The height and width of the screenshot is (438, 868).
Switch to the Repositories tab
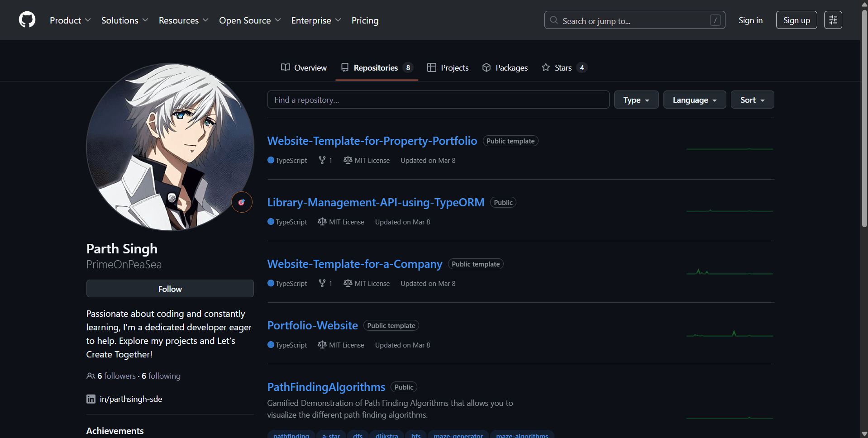(376, 67)
